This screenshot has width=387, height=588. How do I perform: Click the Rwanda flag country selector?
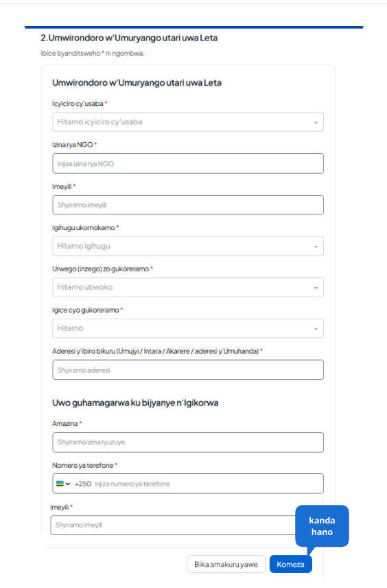[60, 484]
